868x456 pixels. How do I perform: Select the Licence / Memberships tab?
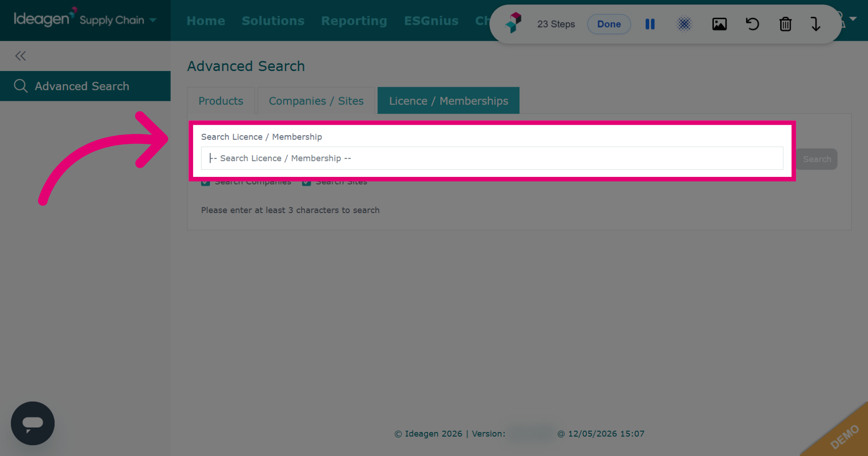[448, 100]
